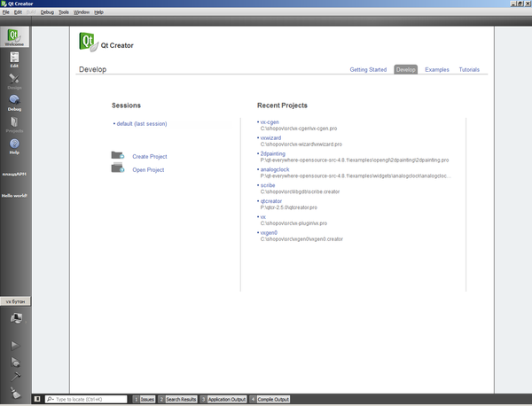Image resolution: width=532 pixels, height=406 pixels.
Task: Expand locator filter magnifier dropdown
Action: coord(51,399)
